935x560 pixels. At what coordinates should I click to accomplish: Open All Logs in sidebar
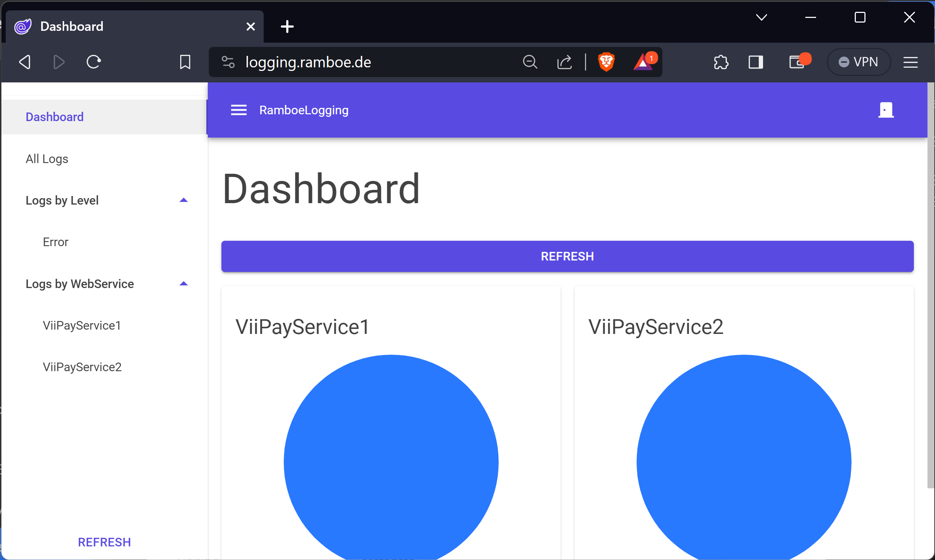(x=105, y=159)
